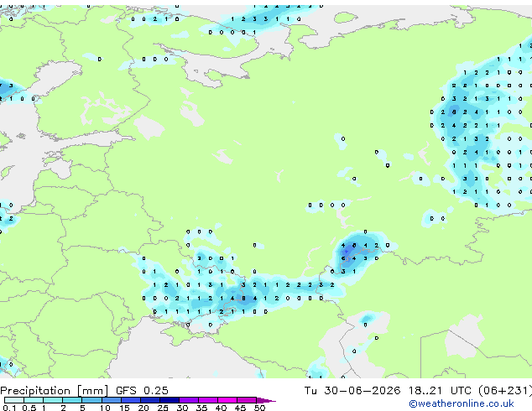Viewport: 532px width, 411px height.
Task: Click the "Precipitation [mm]" title text
Action: coord(55,391)
